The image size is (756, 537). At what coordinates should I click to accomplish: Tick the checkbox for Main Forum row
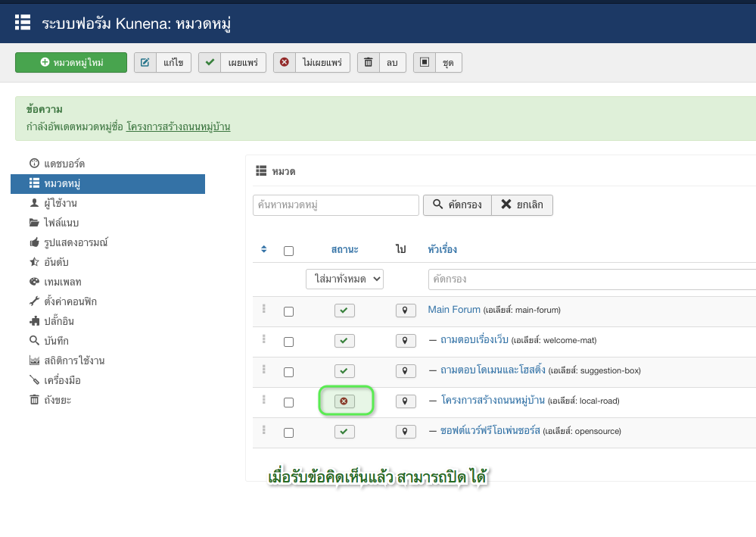[288, 311]
